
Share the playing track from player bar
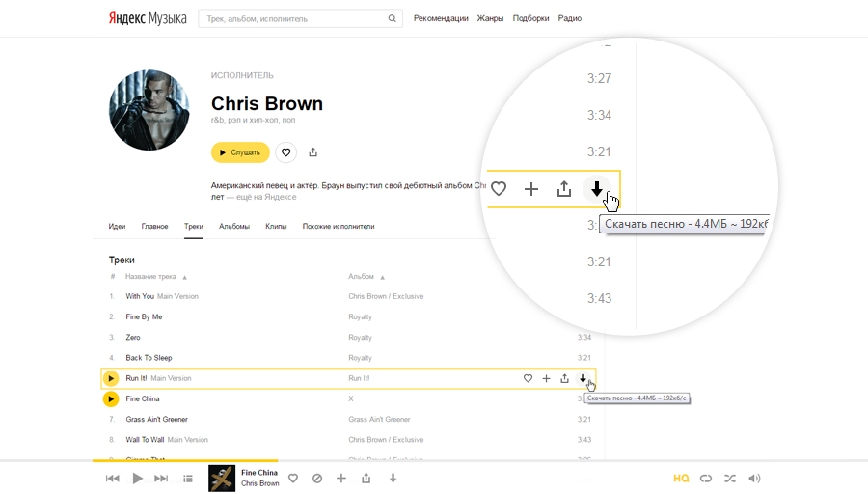coord(366,478)
